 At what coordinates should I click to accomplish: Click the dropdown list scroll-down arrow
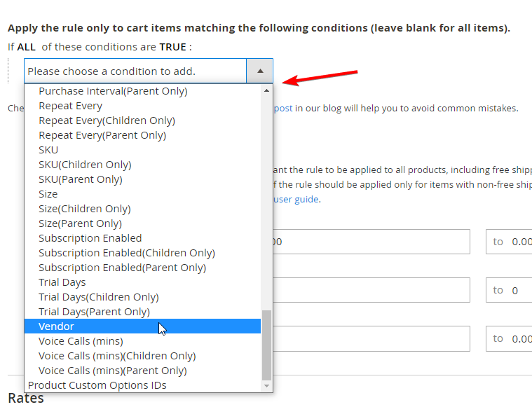(x=266, y=386)
